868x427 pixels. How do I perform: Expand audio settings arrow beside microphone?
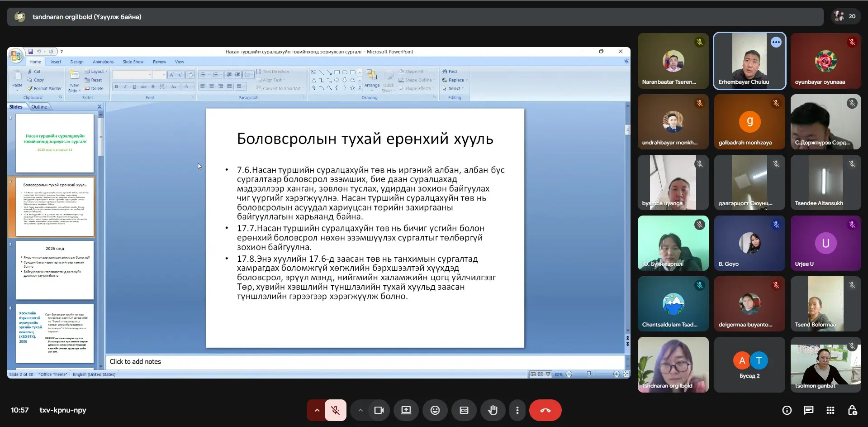317,410
